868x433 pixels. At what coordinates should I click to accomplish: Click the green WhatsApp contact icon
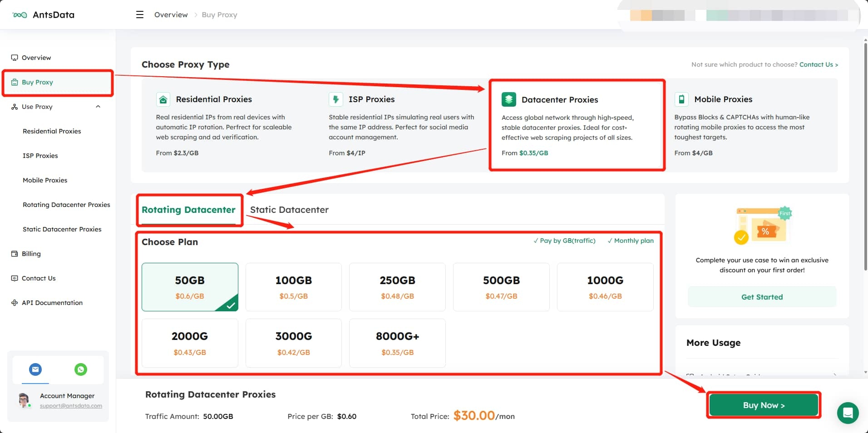pyautogui.click(x=81, y=369)
